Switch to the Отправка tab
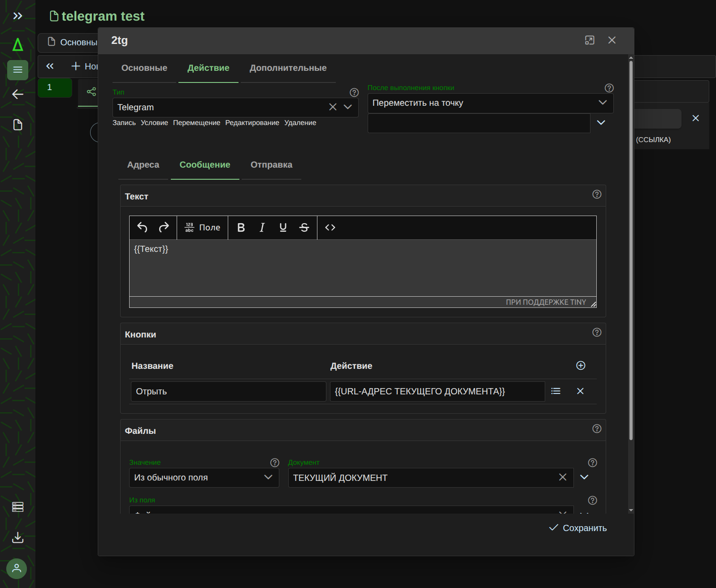 pyautogui.click(x=271, y=165)
